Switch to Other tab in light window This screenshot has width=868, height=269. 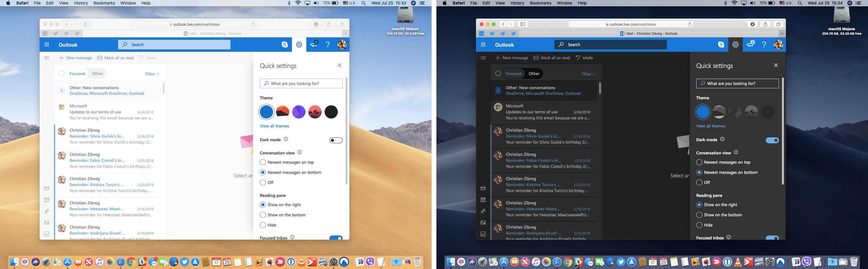(98, 74)
